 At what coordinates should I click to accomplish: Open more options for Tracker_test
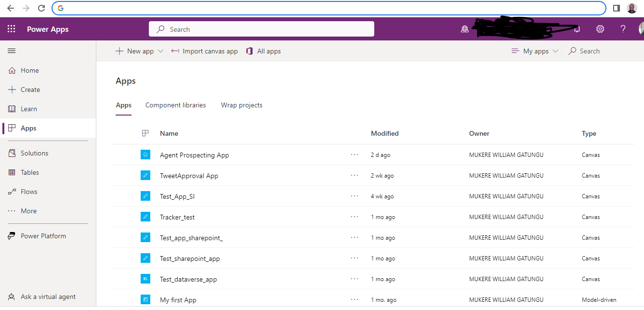coord(355,217)
